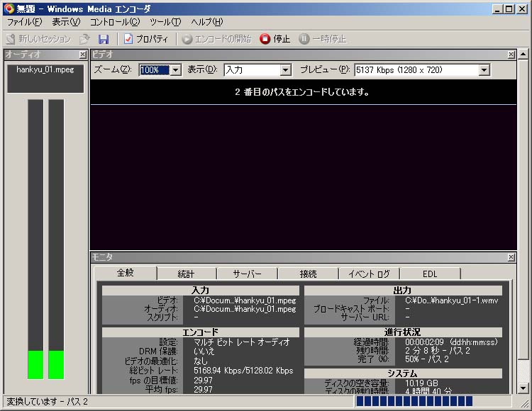This screenshot has height=411, width=532.
Task: Switch to the Server (サーバー) tab
Action: (x=247, y=274)
